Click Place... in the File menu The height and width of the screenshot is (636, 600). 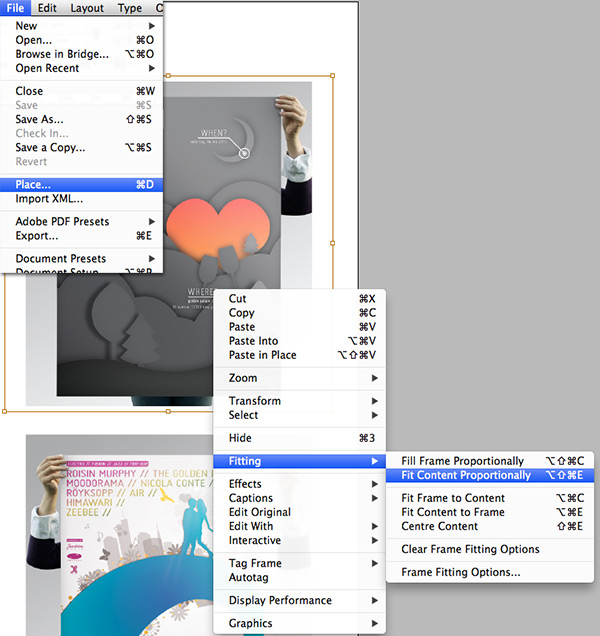click(x=82, y=185)
